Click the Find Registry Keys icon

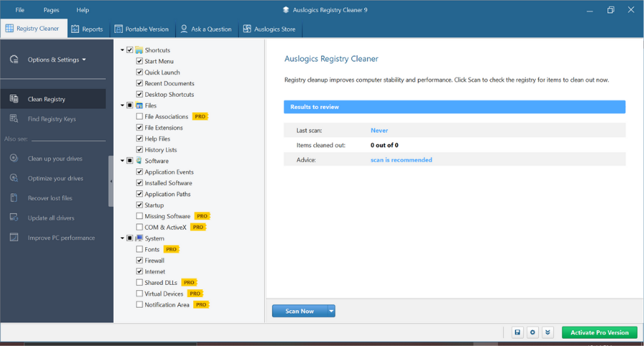[x=14, y=119]
